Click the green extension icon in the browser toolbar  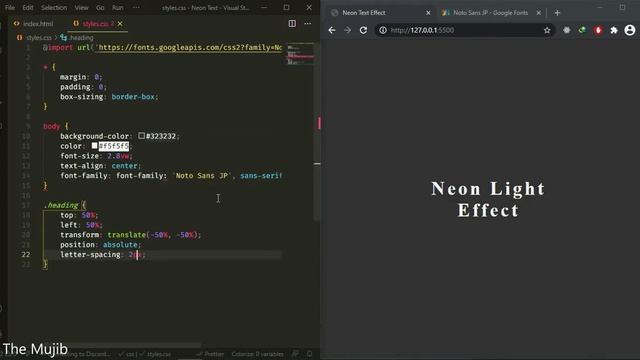pyautogui.click(x=582, y=30)
